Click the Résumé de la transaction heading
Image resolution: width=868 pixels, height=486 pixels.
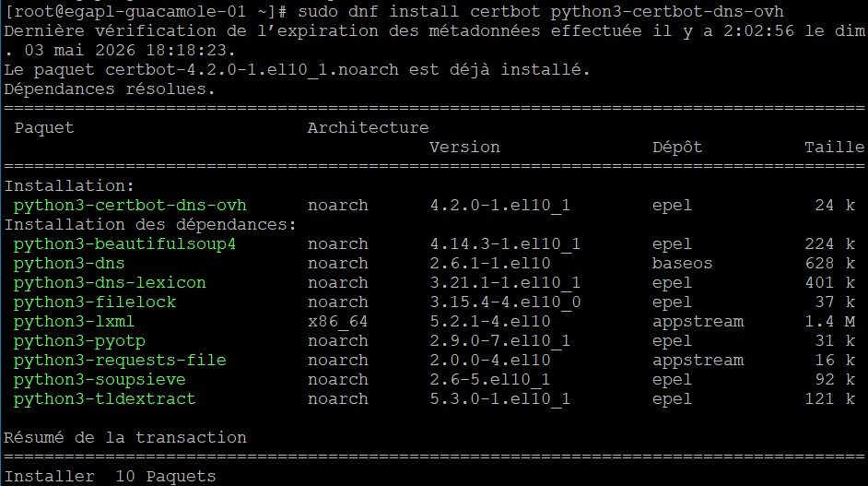click(125, 438)
